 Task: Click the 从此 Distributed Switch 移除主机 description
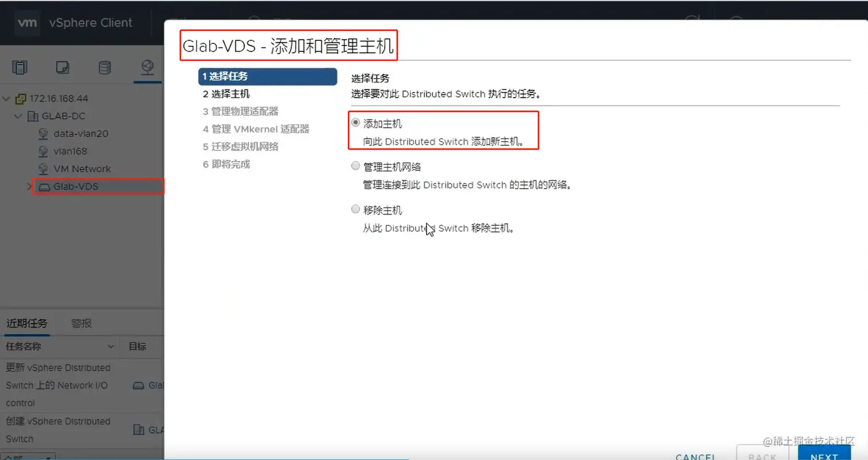[x=438, y=228]
